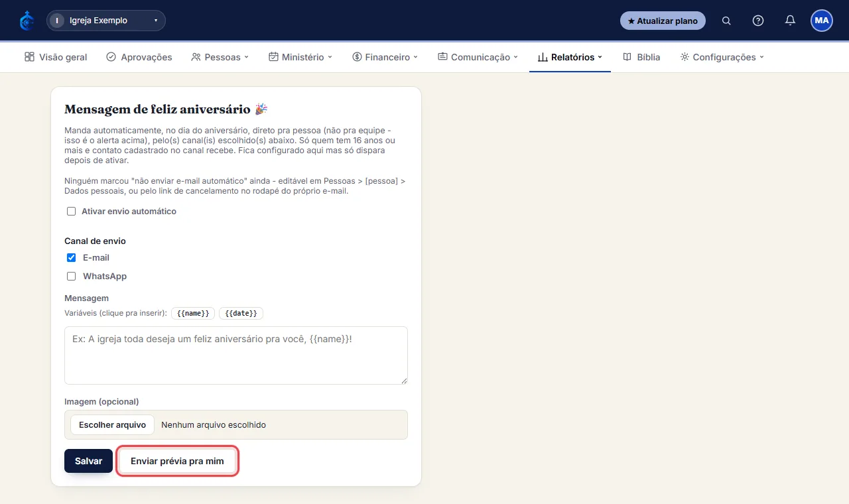
Task: Click the Bíblia book icon
Action: 627,57
